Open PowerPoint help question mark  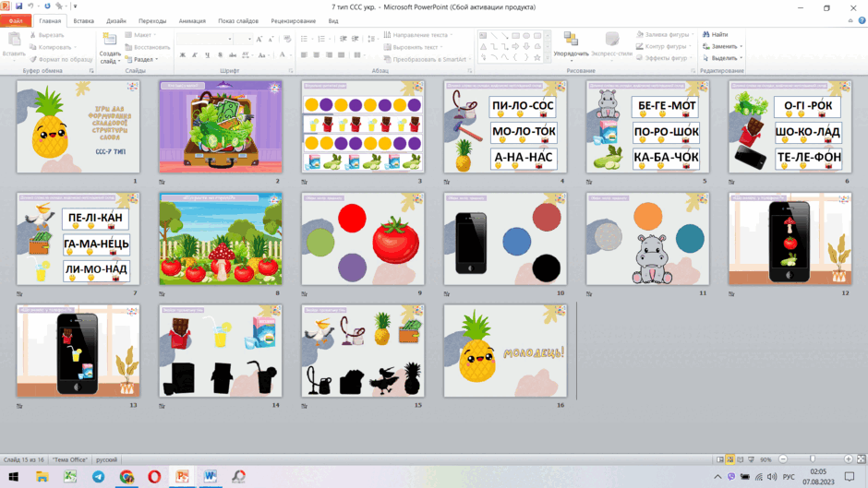coord(862,20)
